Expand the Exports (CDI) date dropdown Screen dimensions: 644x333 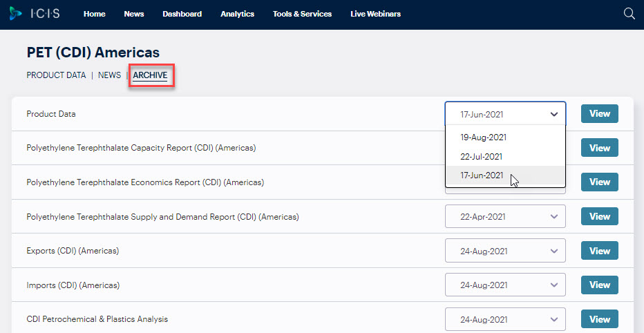(505, 251)
